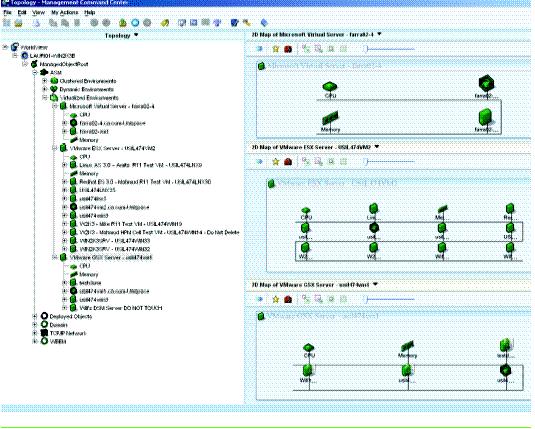The width and height of the screenshot is (535, 429).
Task: Select green server icon atop VMware ESX map
Action: (x=271, y=184)
